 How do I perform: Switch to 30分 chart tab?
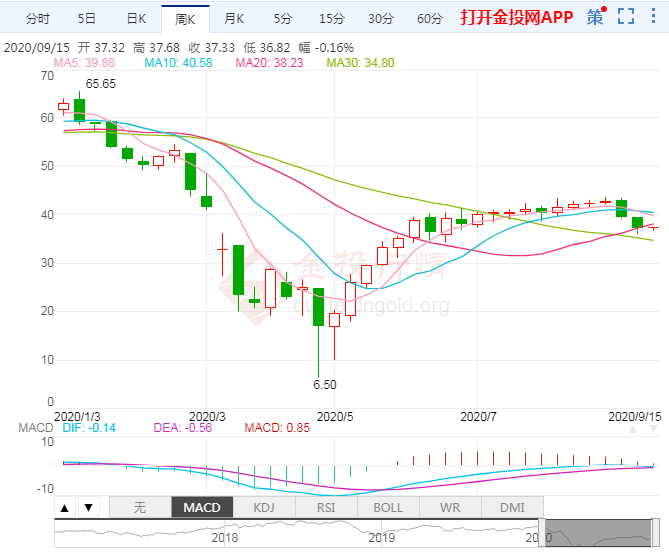(x=381, y=18)
